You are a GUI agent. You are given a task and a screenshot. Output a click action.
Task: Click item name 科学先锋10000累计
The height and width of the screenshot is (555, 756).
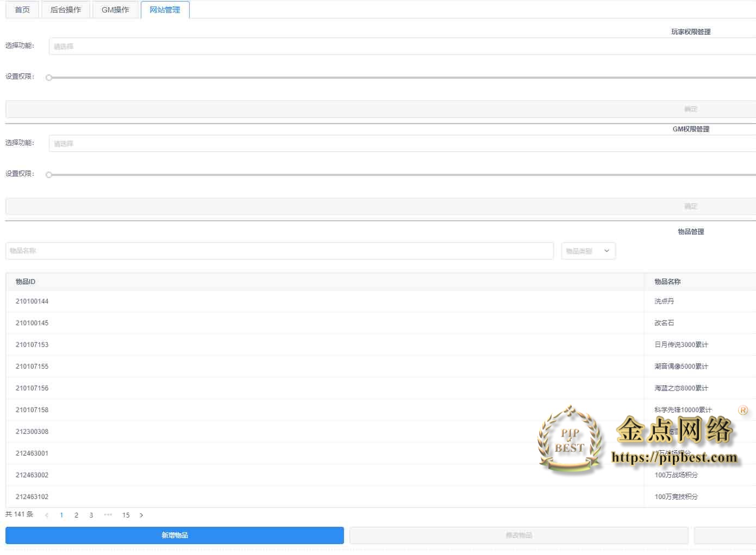pos(683,410)
